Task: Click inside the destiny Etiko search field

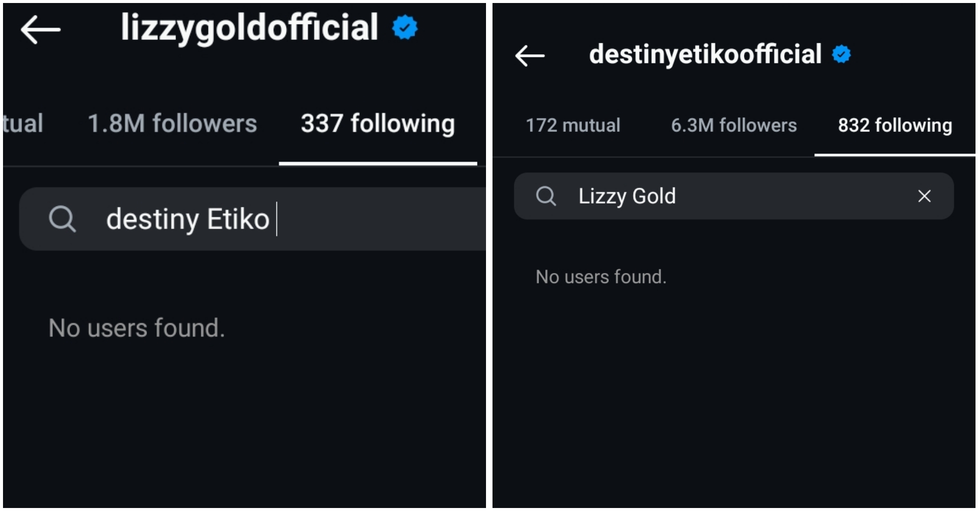Action: pos(200,218)
